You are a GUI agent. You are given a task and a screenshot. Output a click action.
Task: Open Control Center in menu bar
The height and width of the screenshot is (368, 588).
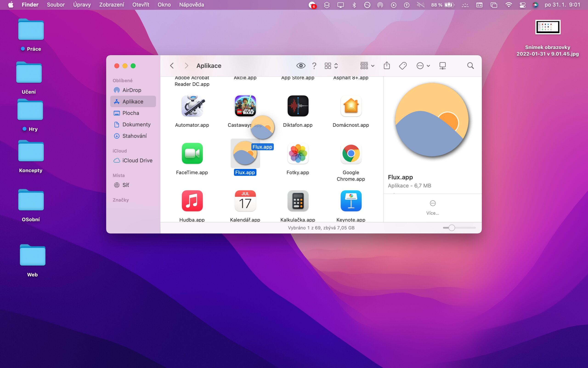pos(522,5)
